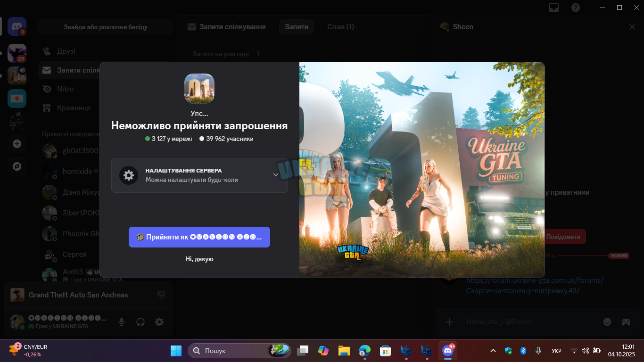The image size is (644, 362).
Task: Switch to the Запити tab
Action: (x=297, y=27)
